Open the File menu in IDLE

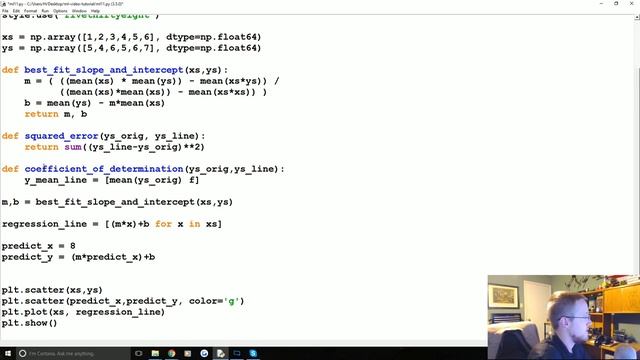(x=5, y=11)
